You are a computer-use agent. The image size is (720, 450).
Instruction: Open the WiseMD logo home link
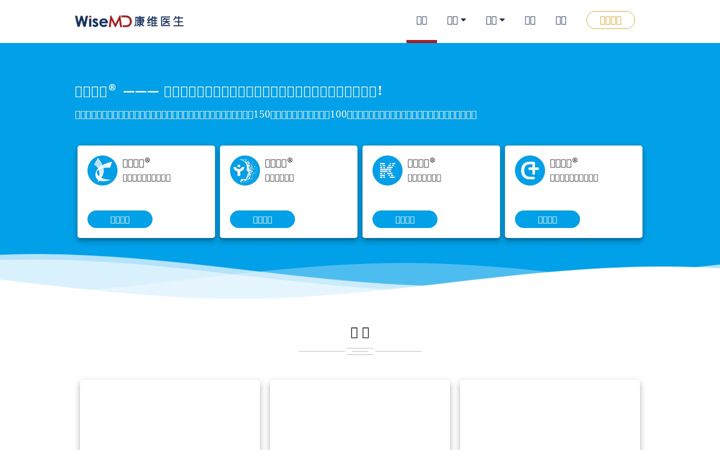(129, 21)
